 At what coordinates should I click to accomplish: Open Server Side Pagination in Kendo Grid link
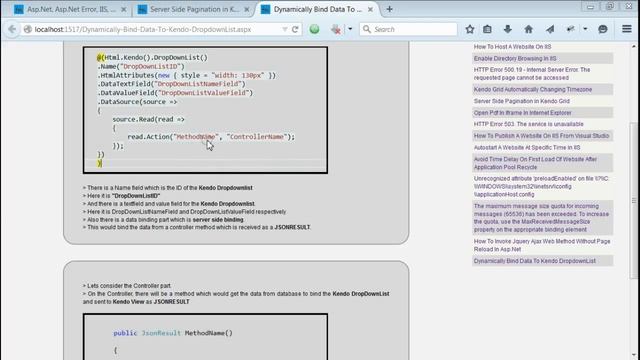(522, 101)
